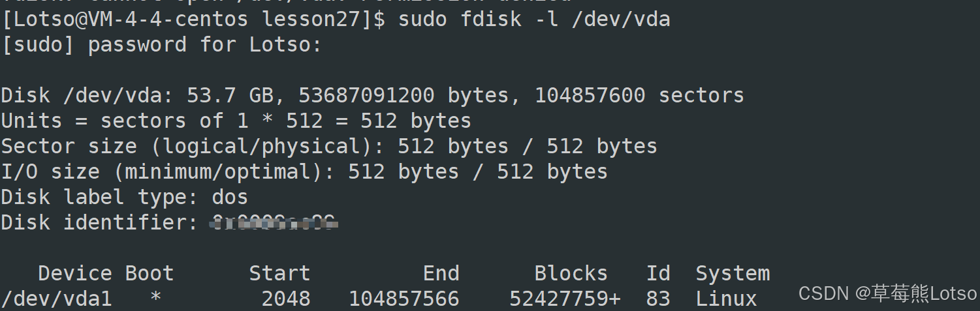Click the CSDN @草莓熊Lotso watermark

(x=887, y=294)
